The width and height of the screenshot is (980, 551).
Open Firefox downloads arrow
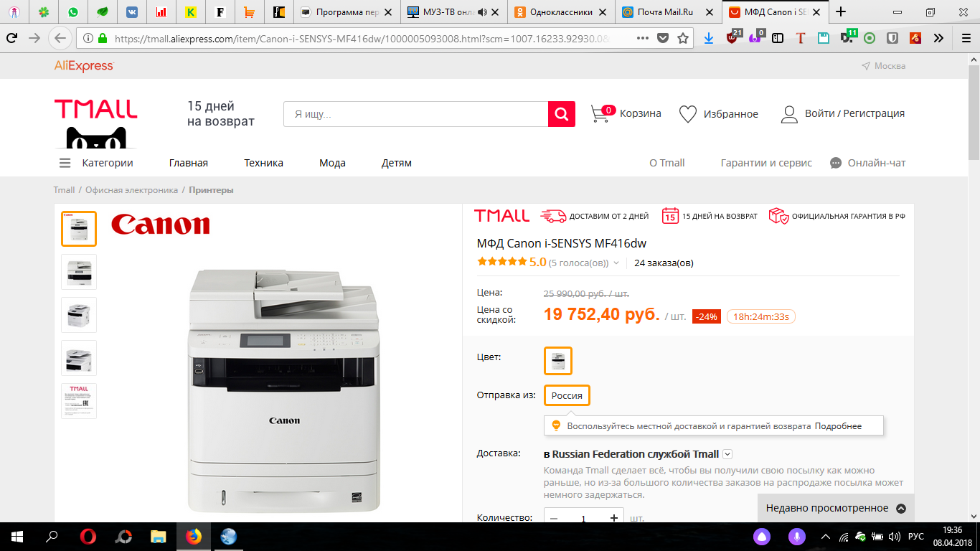pos(709,38)
